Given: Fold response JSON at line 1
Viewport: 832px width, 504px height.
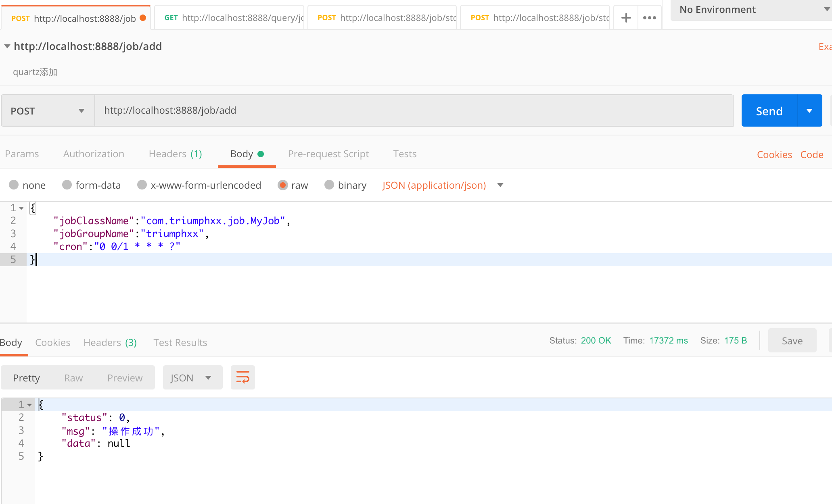Looking at the screenshot, I should (x=30, y=405).
